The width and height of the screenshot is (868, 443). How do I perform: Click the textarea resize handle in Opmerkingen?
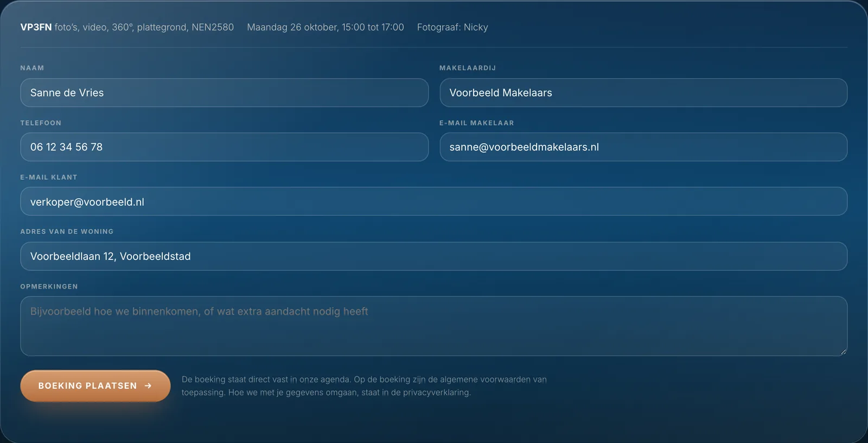tap(843, 352)
